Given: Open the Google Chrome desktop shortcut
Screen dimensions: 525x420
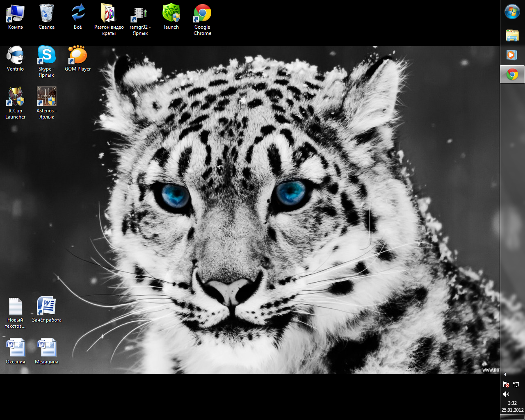Looking at the screenshot, I should (202, 13).
